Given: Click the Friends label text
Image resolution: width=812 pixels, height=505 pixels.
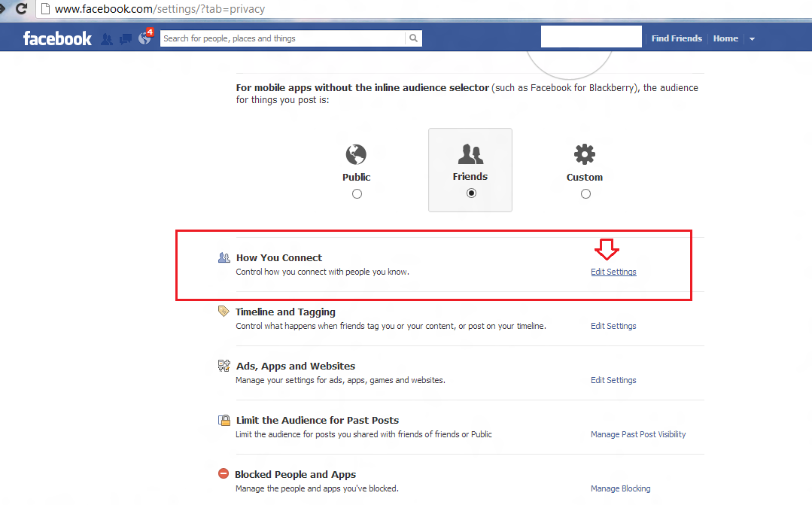Looking at the screenshot, I should pos(470,177).
